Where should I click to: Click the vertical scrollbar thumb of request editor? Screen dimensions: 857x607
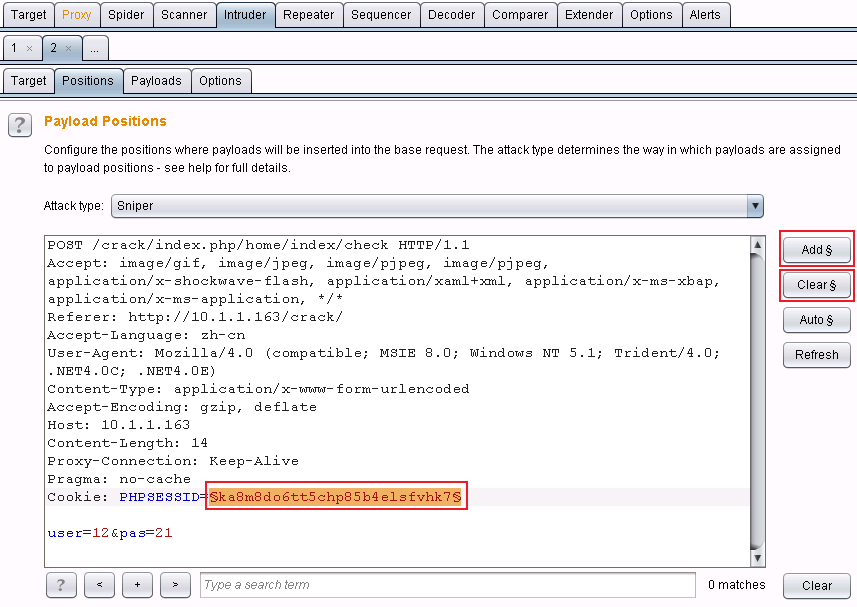[757, 400]
